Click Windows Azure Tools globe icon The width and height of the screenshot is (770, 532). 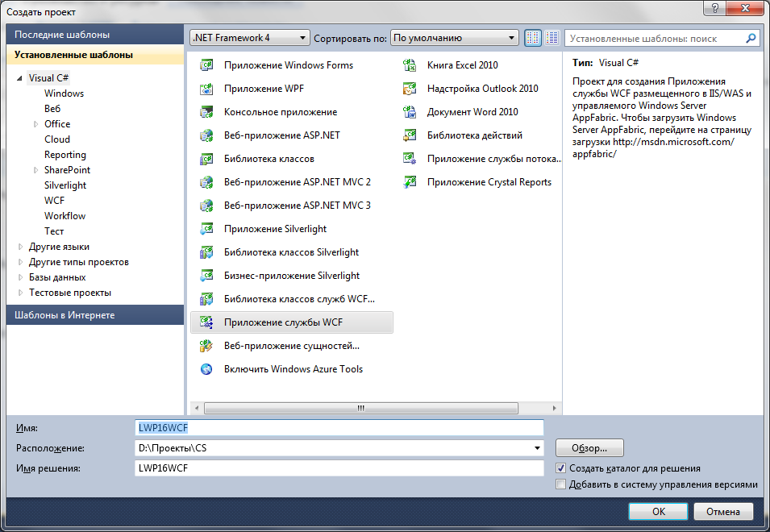[206, 369]
